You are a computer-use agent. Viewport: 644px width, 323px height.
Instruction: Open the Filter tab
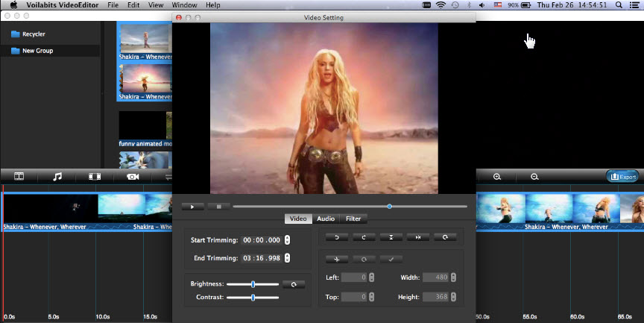tap(353, 219)
